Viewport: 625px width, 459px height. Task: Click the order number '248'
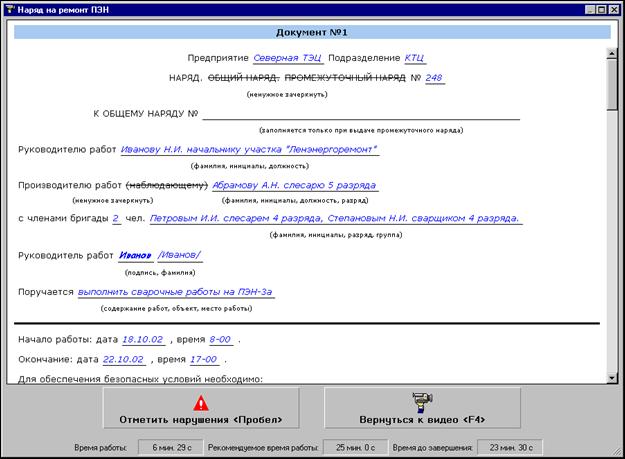point(434,78)
